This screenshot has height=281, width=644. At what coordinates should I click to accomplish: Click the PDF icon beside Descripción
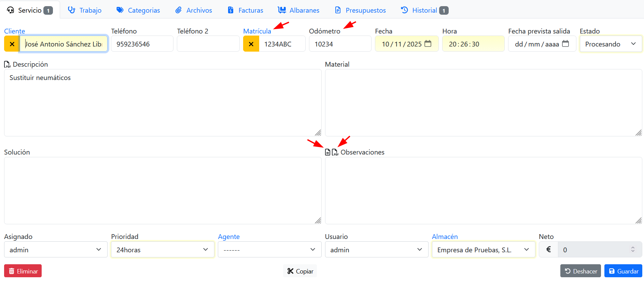(x=7, y=64)
